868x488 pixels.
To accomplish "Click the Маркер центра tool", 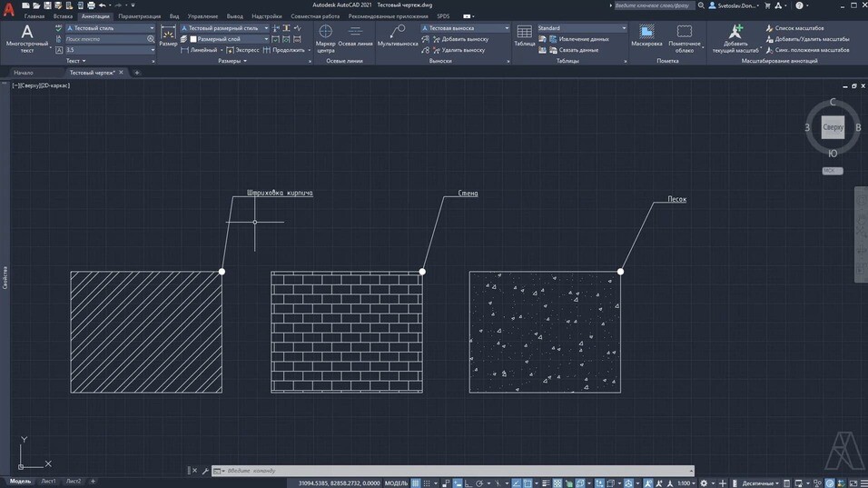I will [325, 39].
